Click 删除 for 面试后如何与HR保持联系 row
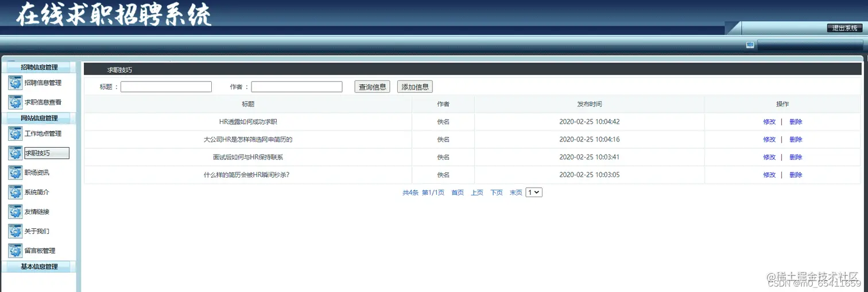Screen dimensions: 868x292 pyautogui.click(x=796, y=157)
